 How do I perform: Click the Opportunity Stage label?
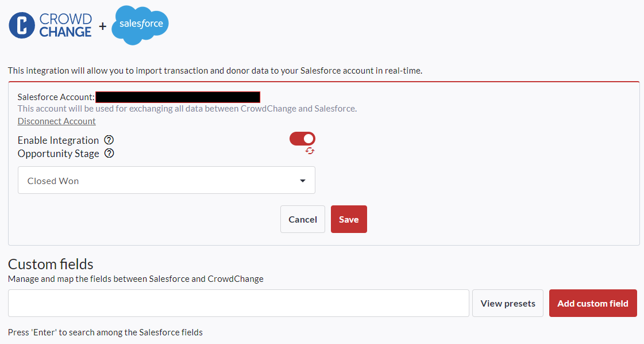[59, 154]
